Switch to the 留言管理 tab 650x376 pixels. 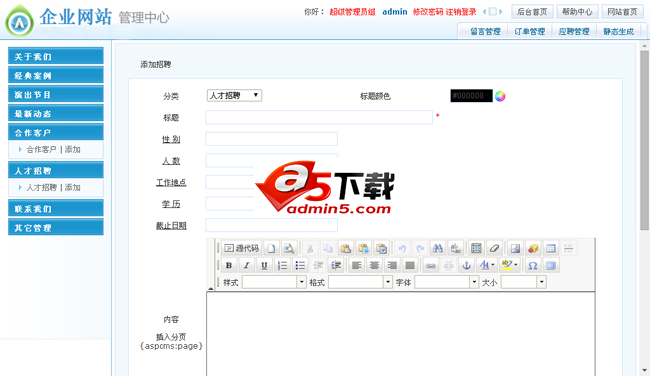coord(485,32)
